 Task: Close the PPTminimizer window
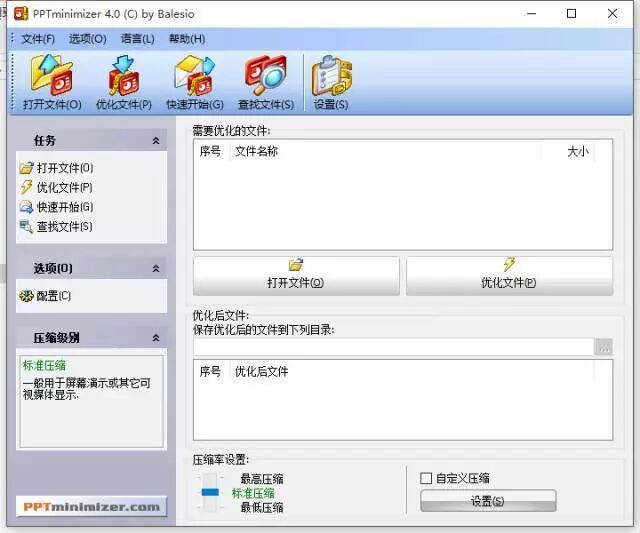(612, 13)
